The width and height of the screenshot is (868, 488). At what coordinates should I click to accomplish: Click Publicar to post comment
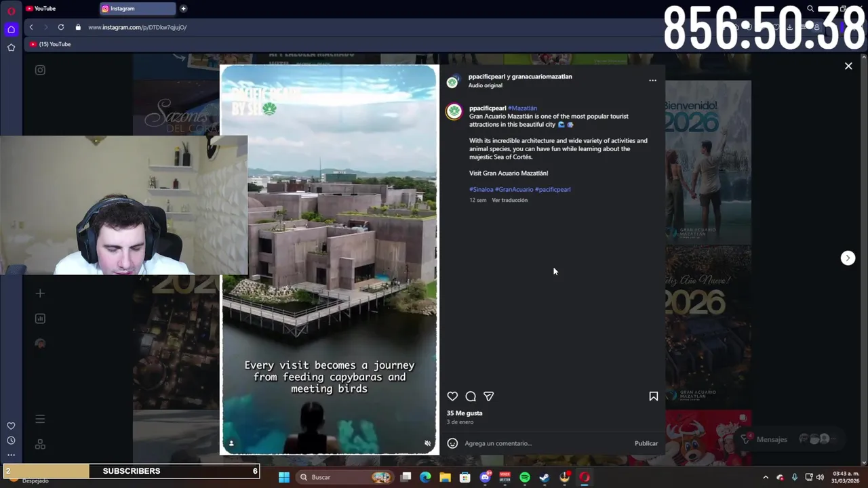coord(646,443)
